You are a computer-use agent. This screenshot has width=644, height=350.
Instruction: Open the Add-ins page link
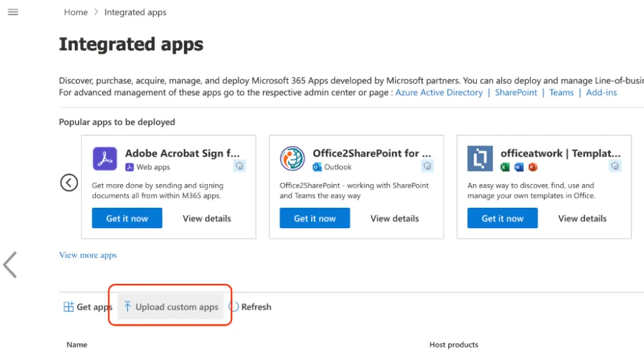pyautogui.click(x=601, y=92)
